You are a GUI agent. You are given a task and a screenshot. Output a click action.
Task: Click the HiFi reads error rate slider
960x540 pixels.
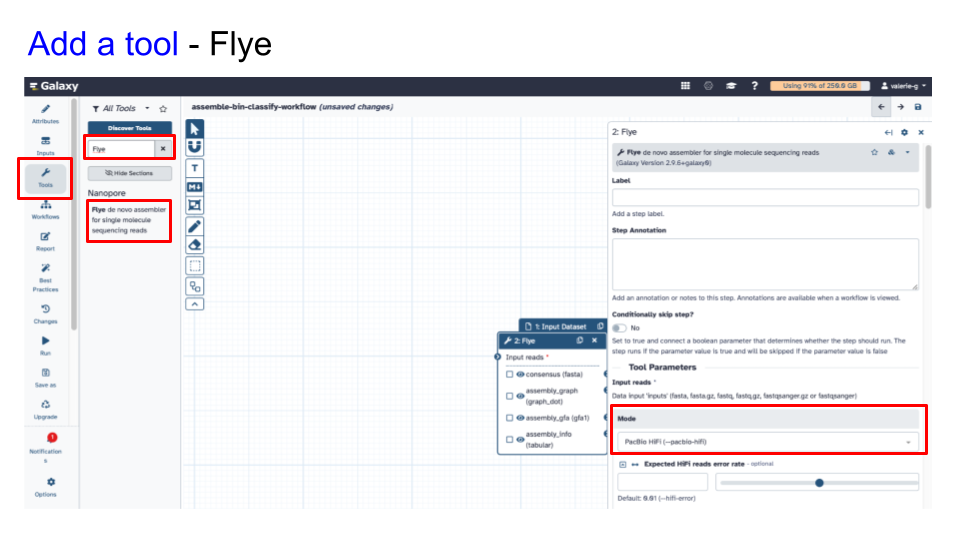coord(817,482)
